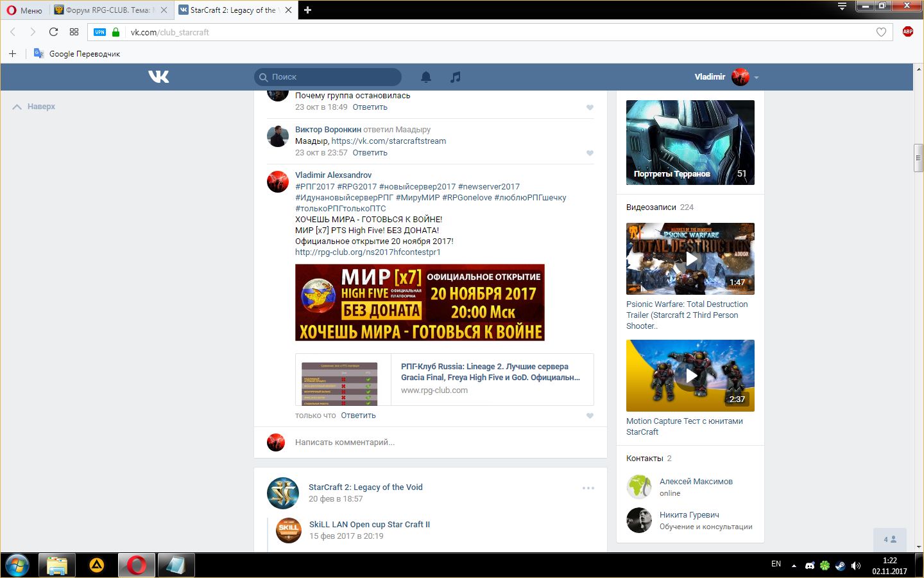Screen dimensions: 924x578
Task: Open File Explorer on taskbar
Action: 57,566
